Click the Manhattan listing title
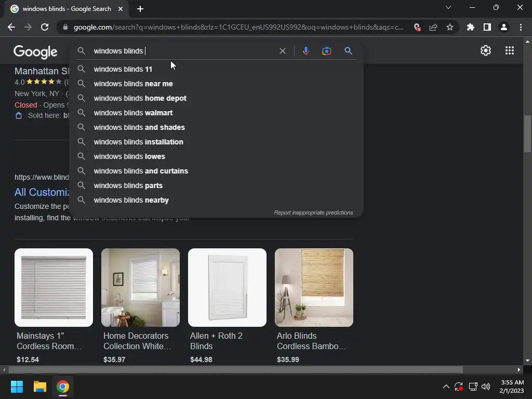This screenshot has height=399, width=532. click(x=42, y=71)
